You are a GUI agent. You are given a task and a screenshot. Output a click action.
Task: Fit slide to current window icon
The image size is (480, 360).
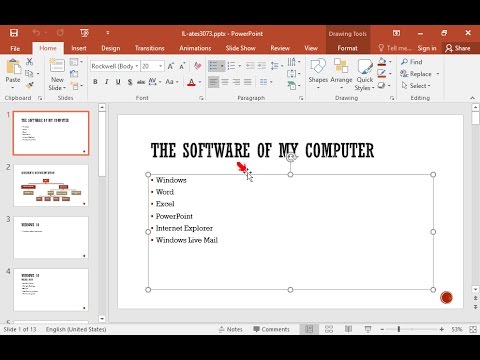473,329
